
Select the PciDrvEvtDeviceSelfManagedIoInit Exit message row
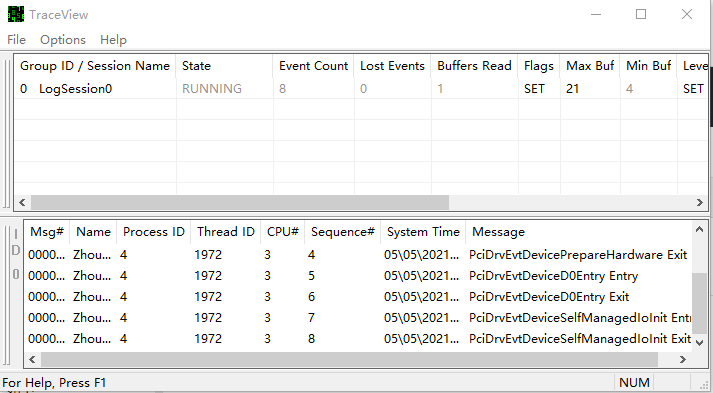tap(358, 338)
